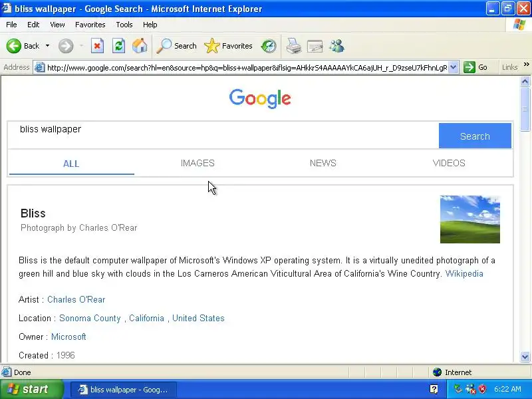
Task: Click the help question mark tray icon
Action: click(x=434, y=389)
